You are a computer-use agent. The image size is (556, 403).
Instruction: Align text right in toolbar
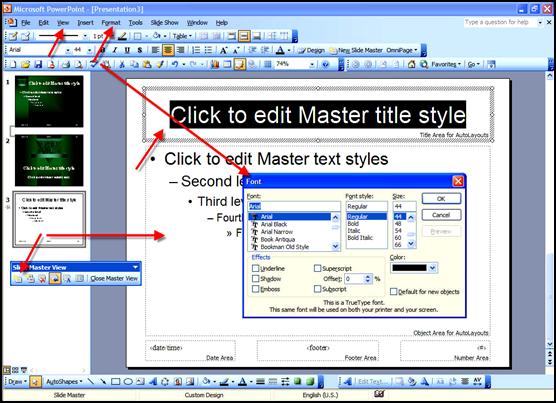180,50
